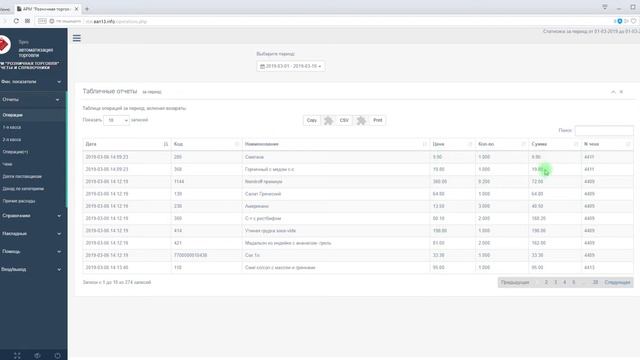Go to page 4 of results
This screenshot has height=360, width=640.
point(564,282)
